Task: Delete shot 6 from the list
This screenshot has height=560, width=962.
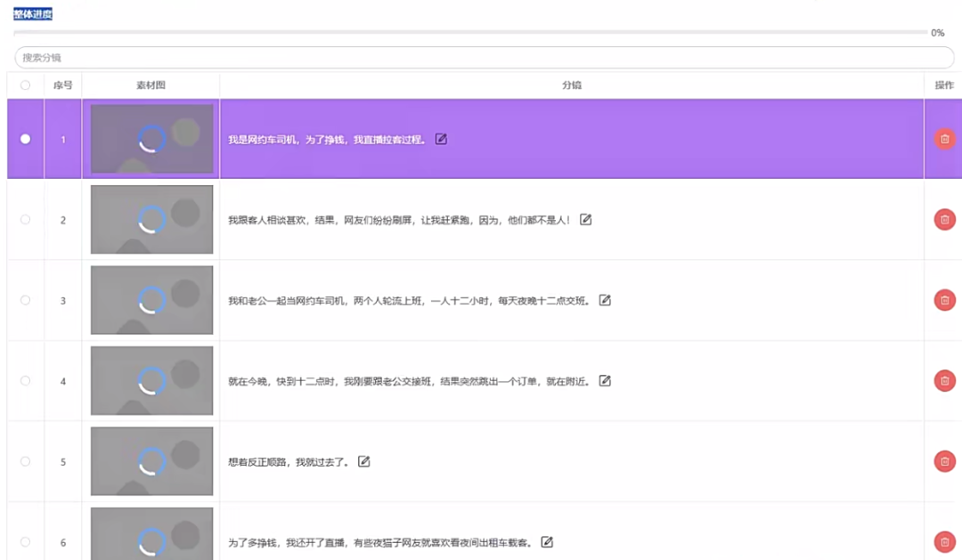Action: 943,541
